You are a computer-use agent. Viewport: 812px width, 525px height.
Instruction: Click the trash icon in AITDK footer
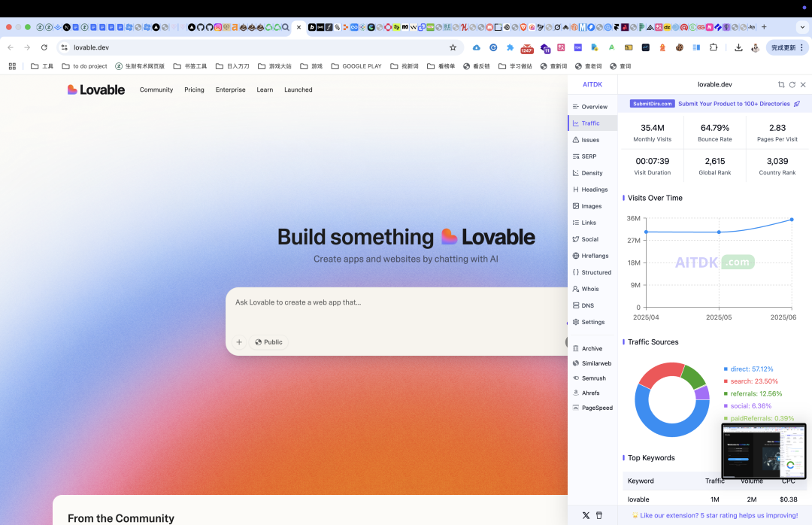[599, 516]
